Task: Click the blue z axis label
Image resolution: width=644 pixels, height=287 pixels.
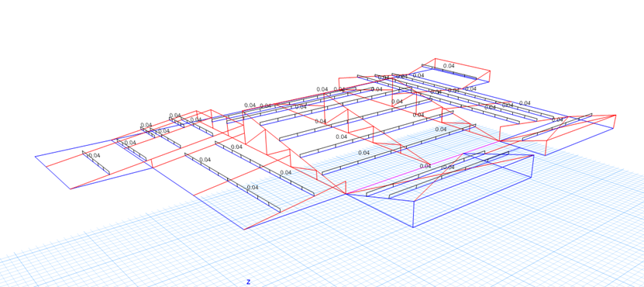Action: (x=249, y=282)
